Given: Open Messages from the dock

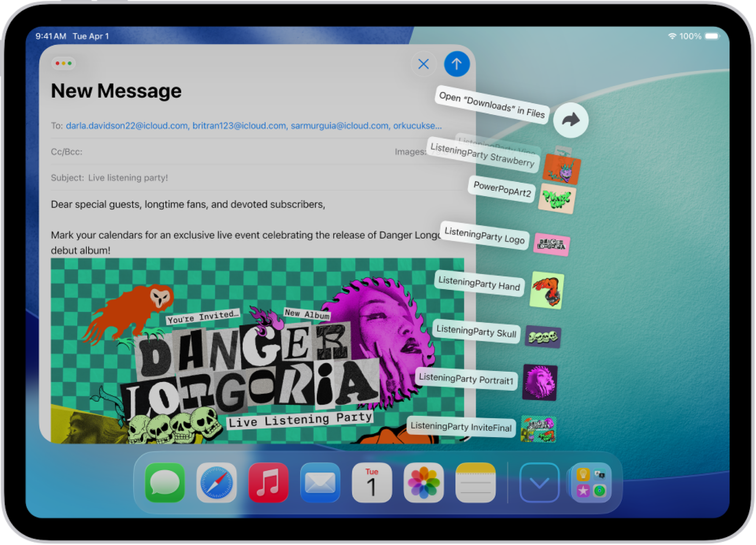Looking at the screenshot, I should (164, 483).
